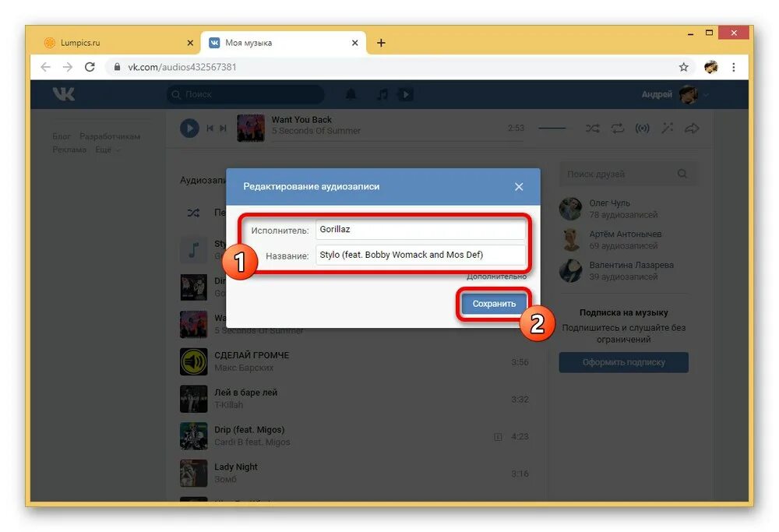Click the Andrey header avatar photo

[x=688, y=94]
